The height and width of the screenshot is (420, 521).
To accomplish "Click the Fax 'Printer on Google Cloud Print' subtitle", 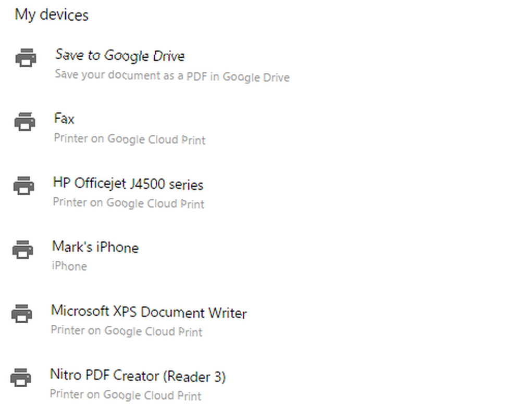I will pos(130,139).
